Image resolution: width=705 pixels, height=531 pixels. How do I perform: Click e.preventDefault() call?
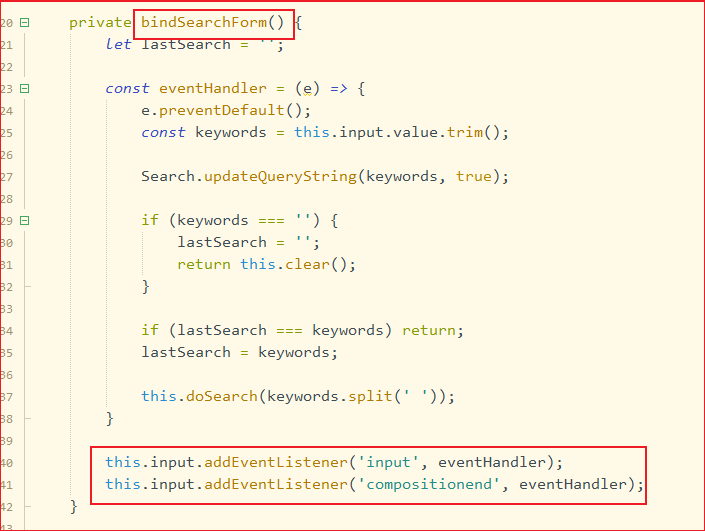(x=226, y=111)
